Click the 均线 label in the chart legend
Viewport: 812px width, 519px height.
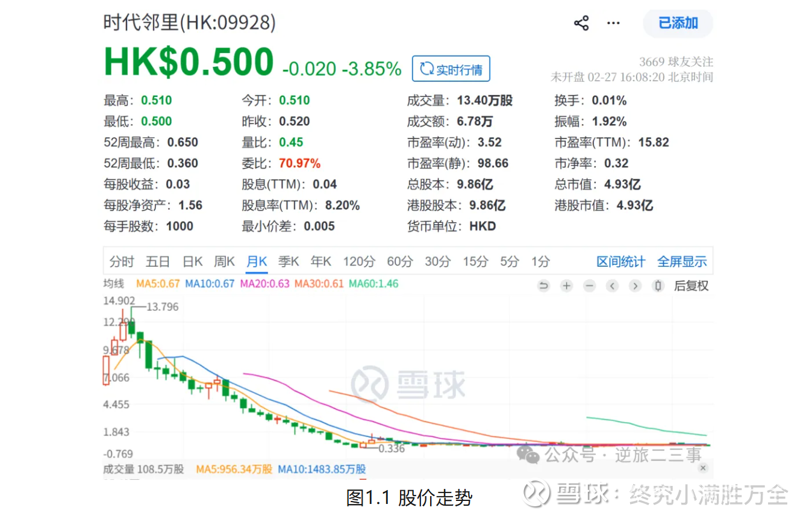(113, 284)
